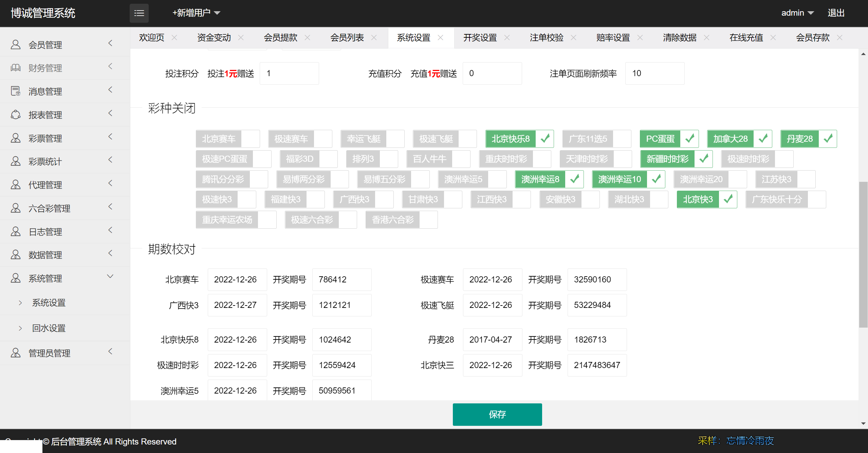Close the 开奖设置 tab
The width and height of the screenshot is (868, 453).
507,37
